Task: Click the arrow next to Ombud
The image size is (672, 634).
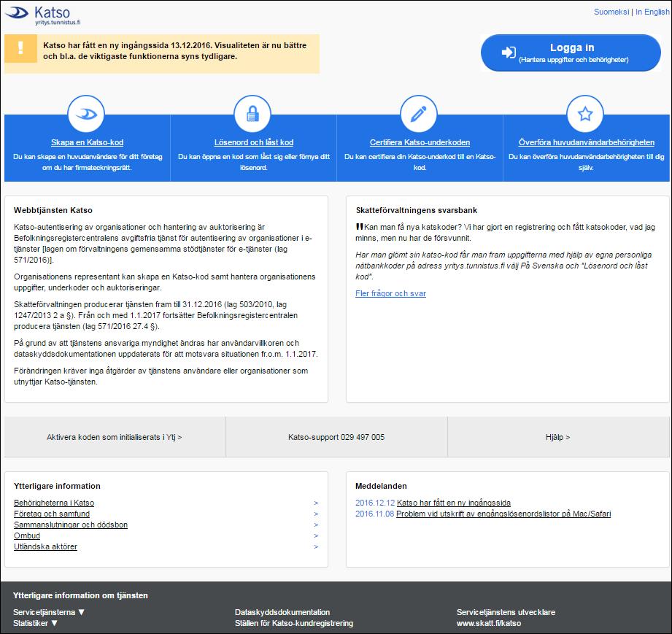Action: [316, 536]
